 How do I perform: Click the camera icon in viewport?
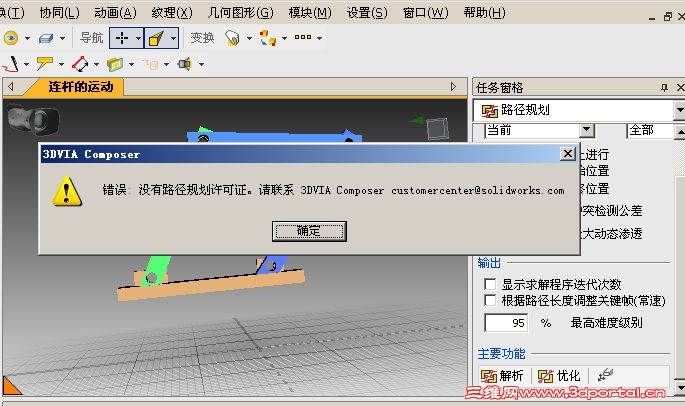pos(34,118)
